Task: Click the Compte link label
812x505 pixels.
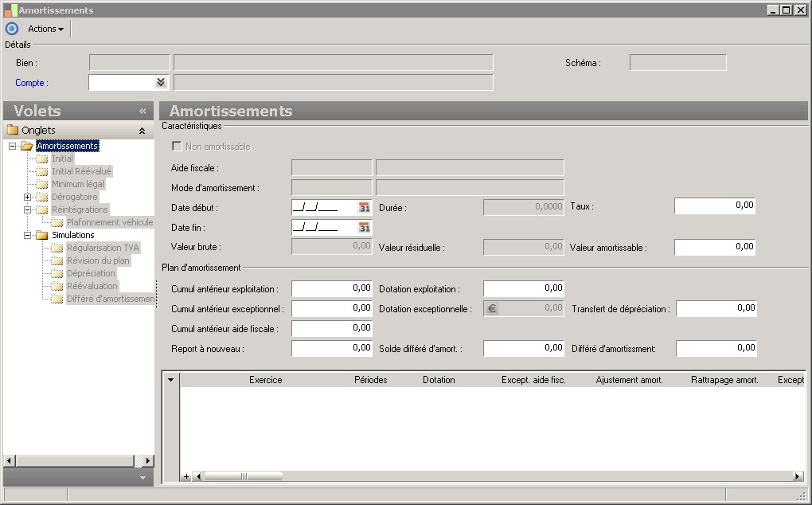Action: pyautogui.click(x=31, y=83)
